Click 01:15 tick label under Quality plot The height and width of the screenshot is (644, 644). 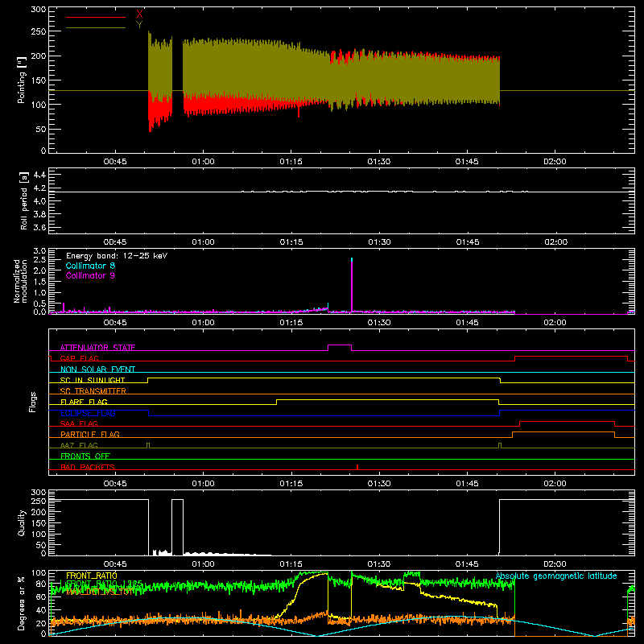291,564
